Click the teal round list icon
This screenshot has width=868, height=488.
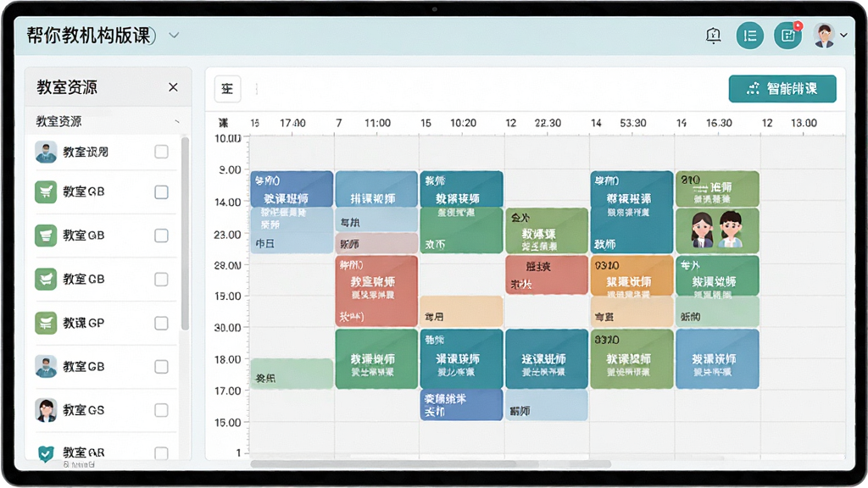(x=750, y=36)
